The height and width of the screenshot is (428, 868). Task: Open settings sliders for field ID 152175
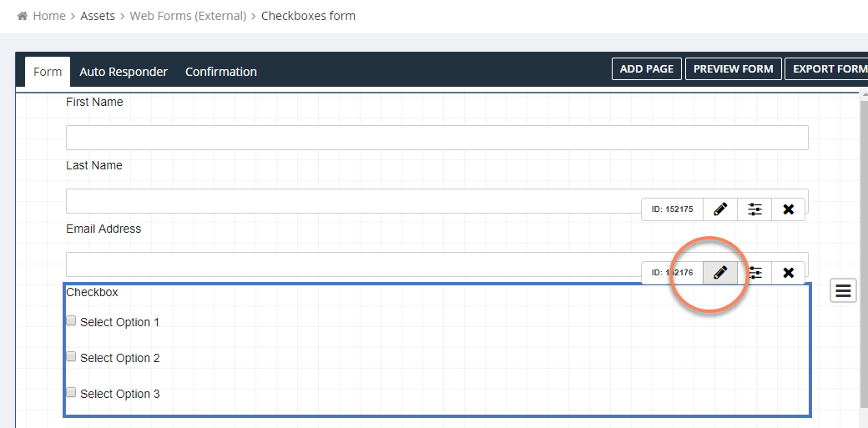(x=754, y=209)
